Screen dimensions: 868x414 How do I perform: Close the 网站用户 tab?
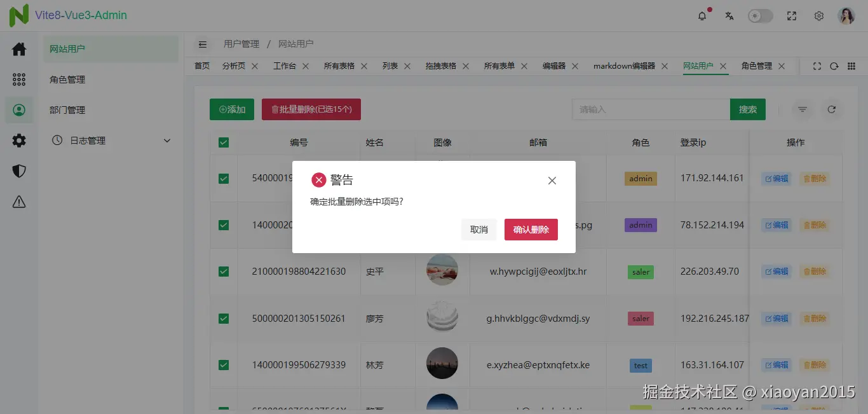coord(723,66)
